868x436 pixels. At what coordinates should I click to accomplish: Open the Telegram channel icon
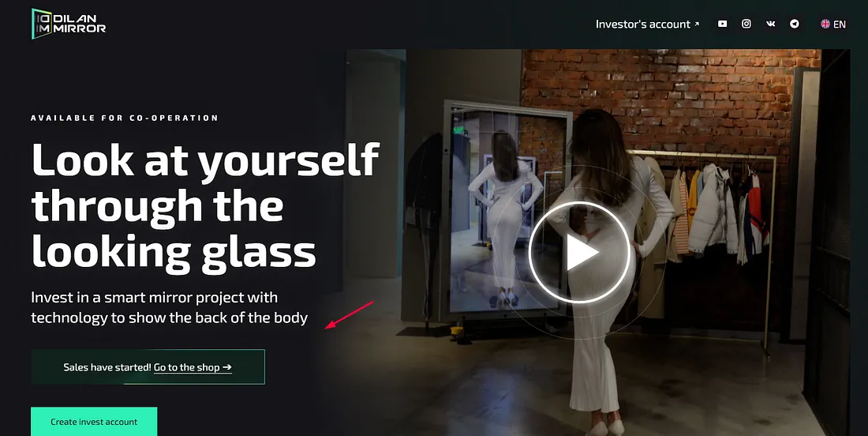pos(795,24)
